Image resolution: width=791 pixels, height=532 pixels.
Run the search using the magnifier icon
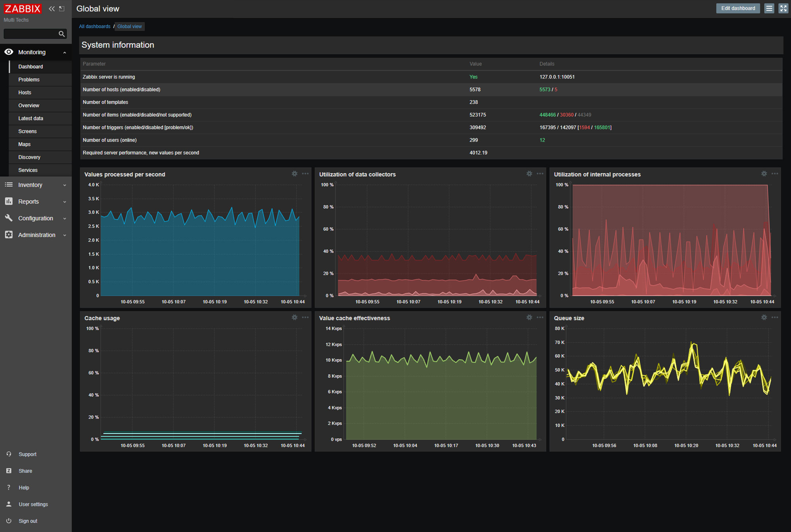(62, 34)
